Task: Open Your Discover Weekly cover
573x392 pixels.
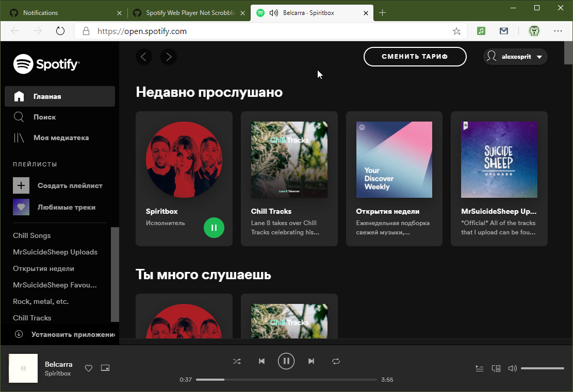Action: 395,160
